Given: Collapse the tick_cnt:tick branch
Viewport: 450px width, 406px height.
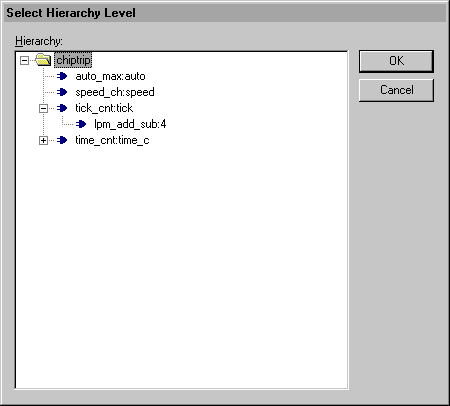Looking at the screenshot, I should [x=43, y=108].
